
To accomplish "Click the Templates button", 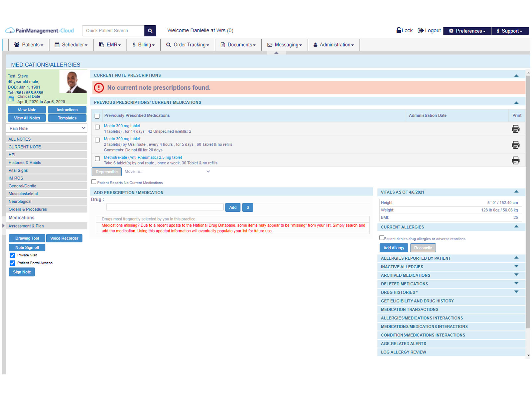I will (x=67, y=118).
